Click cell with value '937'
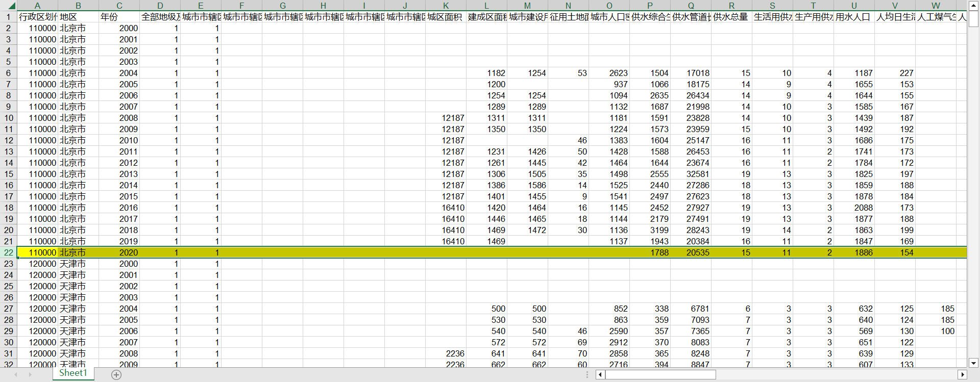 pyautogui.click(x=609, y=84)
